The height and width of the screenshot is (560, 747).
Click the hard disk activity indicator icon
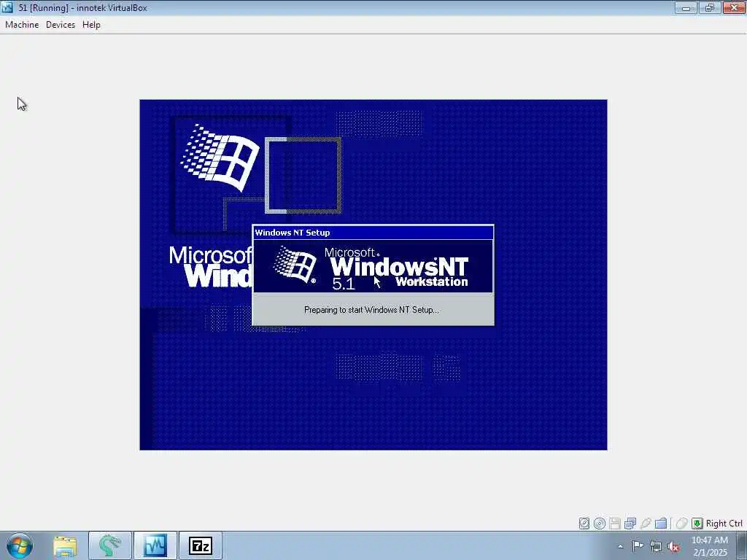584,524
